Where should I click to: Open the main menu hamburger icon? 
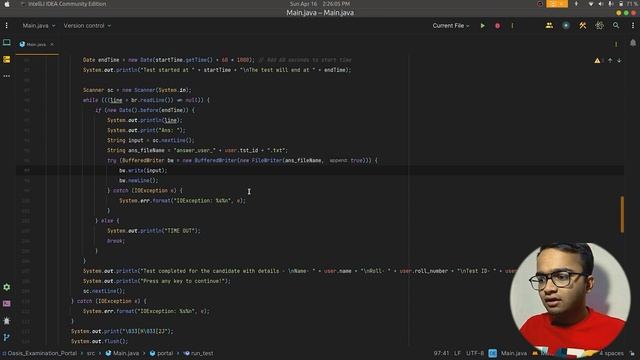point(7,26)
